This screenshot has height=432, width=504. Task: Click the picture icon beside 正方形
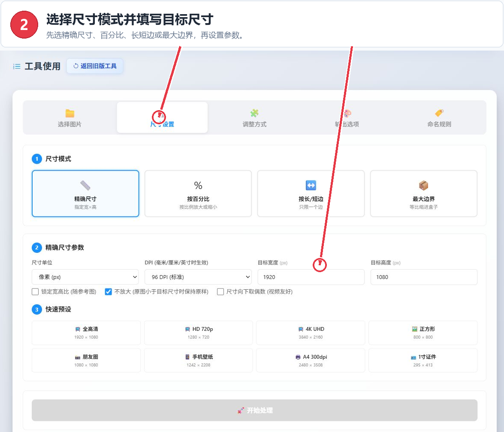click(415, 329)
